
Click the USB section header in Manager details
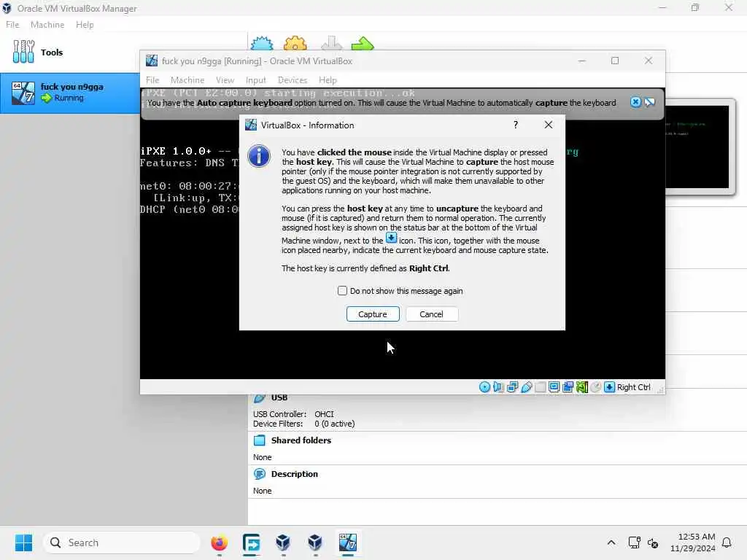(x=279, y=397)
